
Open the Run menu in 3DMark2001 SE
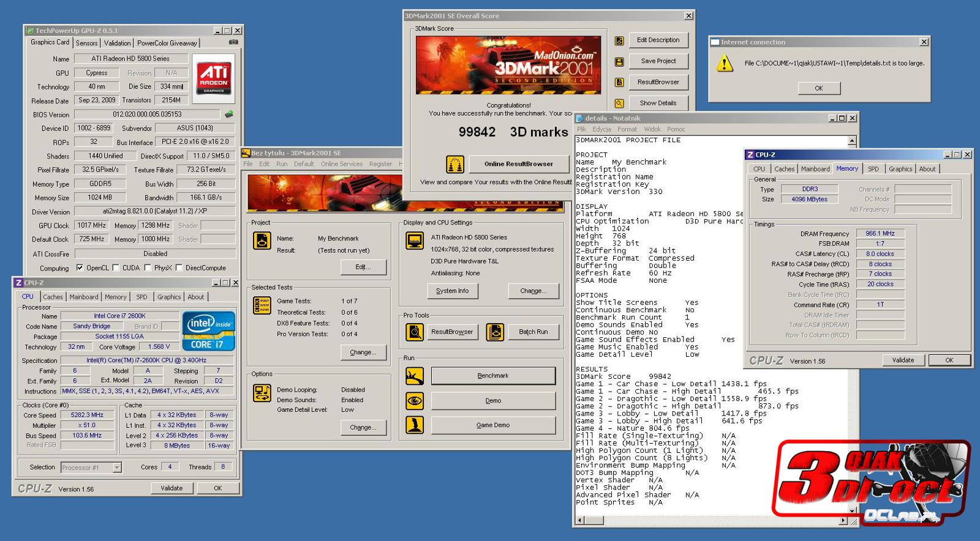282,164
